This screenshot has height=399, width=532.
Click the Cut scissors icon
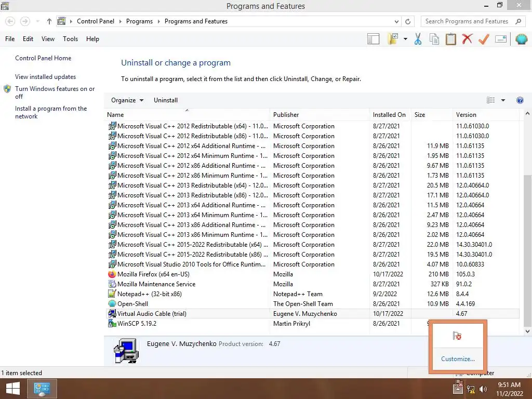coord(418,39)
